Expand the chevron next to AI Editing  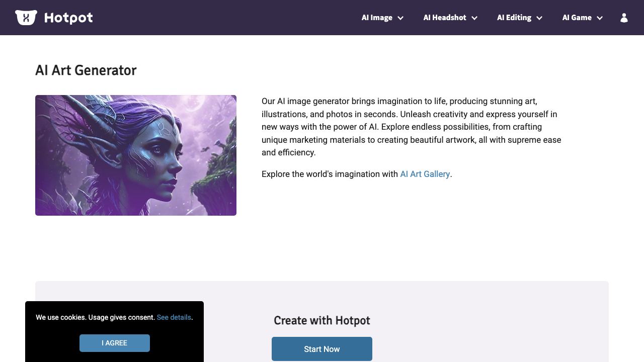tap(539, 18)
